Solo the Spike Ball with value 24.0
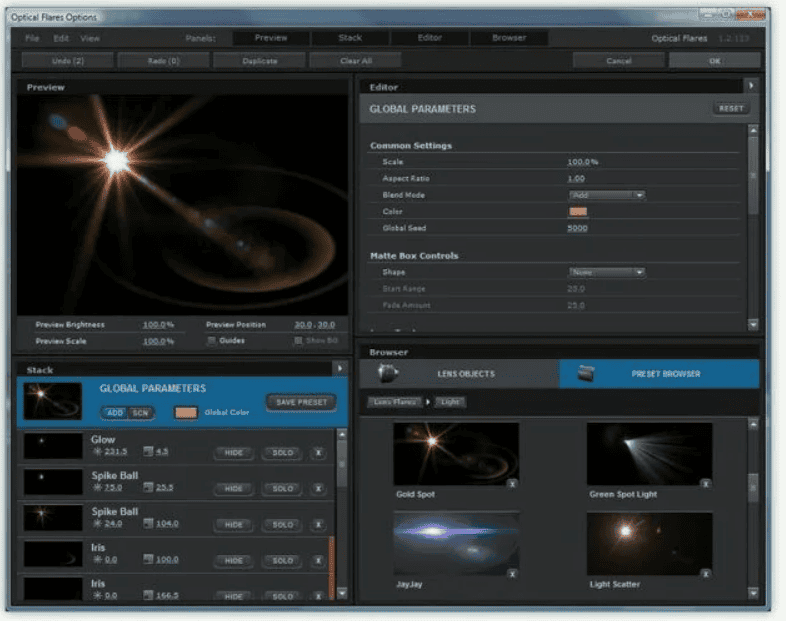Screen dimensions: 786x621 click(282, 525)
